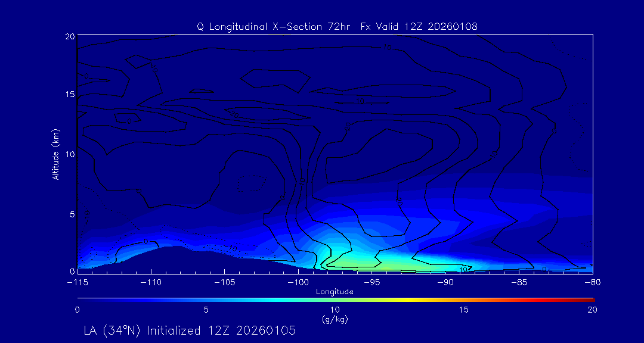Click the colorbar value label 5

(206, 310)
